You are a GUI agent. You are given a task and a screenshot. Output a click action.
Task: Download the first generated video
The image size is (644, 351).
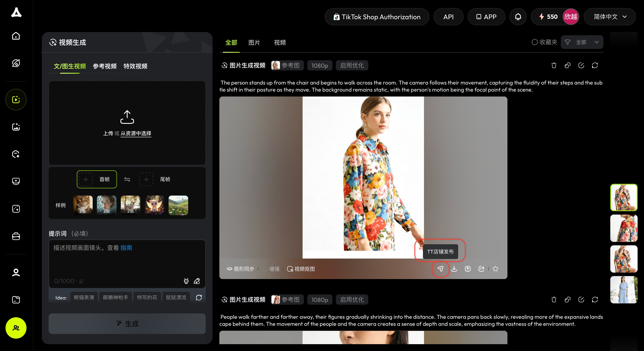click(x=454, y=269)
